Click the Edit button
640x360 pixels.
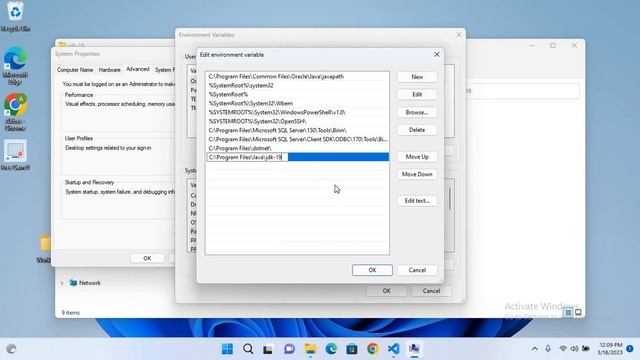[x=417, y=94]
